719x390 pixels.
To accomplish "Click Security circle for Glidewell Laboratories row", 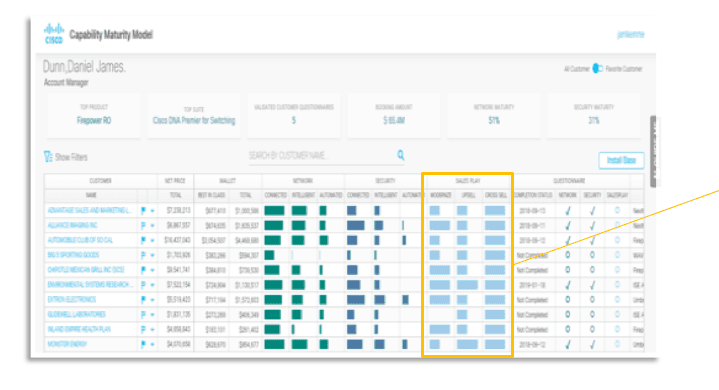I will pyautogui.click(x=592, y=314).
